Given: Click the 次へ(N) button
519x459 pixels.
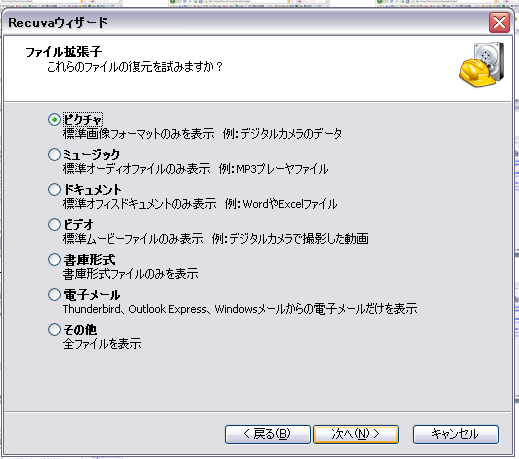Looking at the screenshot, I should (356, 434).
